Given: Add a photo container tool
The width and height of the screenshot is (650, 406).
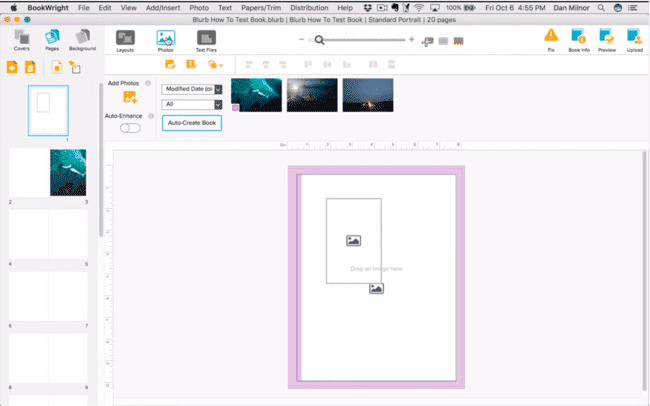Looking at the screenshot, I should tap(170, 64).
